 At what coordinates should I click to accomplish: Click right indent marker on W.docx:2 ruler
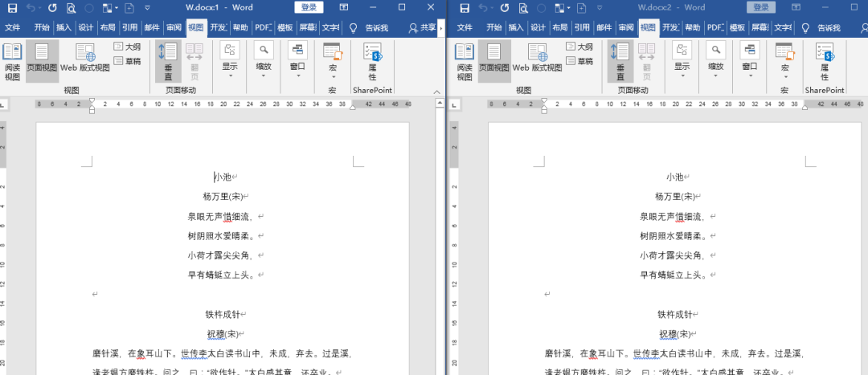point(805,108)
